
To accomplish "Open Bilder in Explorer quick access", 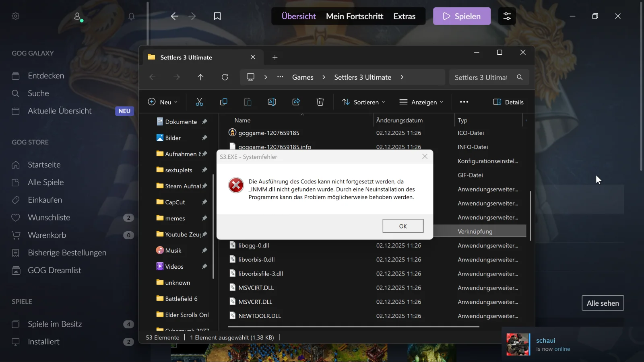I will pyautogui.click(x=173, y=138).
